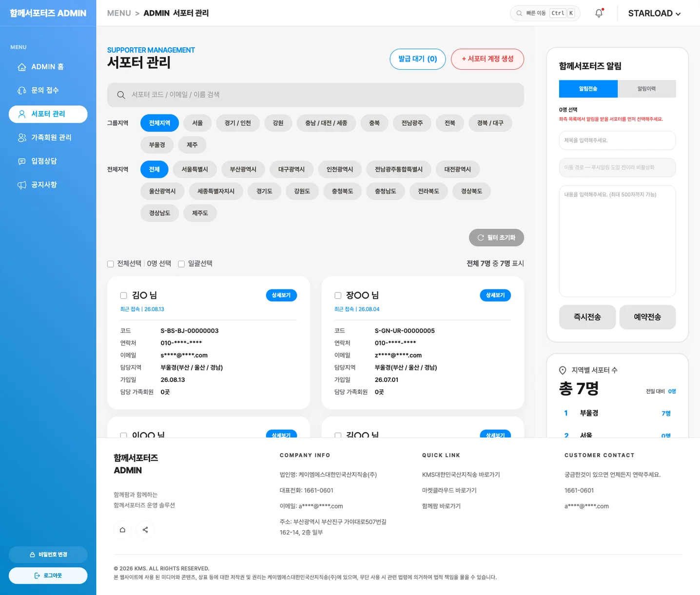Go to 가족회원 관리 in the sidebar
Screen dimensions: 700x595
click(48, 137)
